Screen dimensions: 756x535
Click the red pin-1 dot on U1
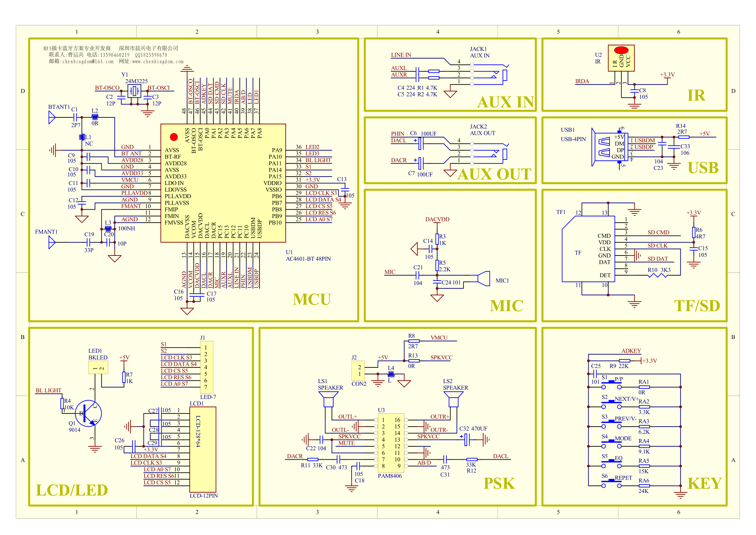[x=174, y=137]
